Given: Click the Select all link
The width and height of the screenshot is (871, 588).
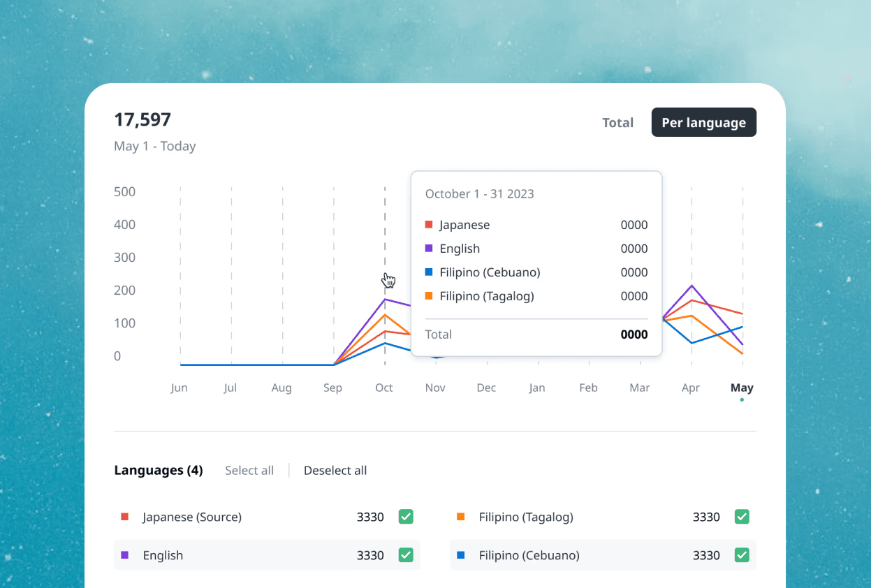Looking at the screenshot, I should [249, 471].
